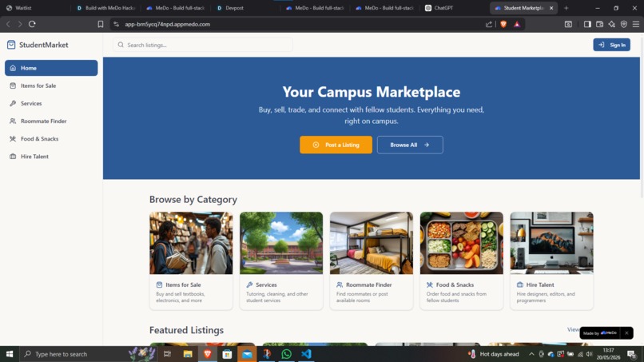Screen dimensions: 644x362
Task: Click the Browse All button
Action: coord(410,145)
